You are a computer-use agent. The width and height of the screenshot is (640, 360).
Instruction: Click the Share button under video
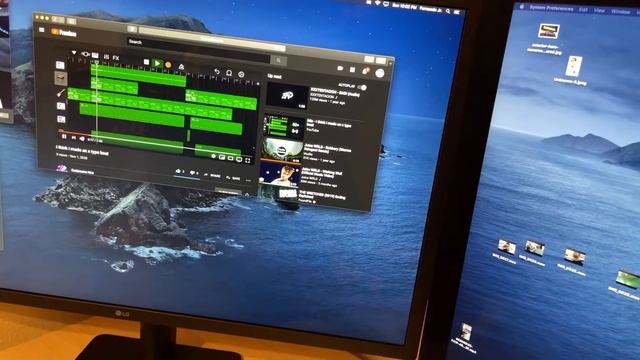tap(213, 176)
